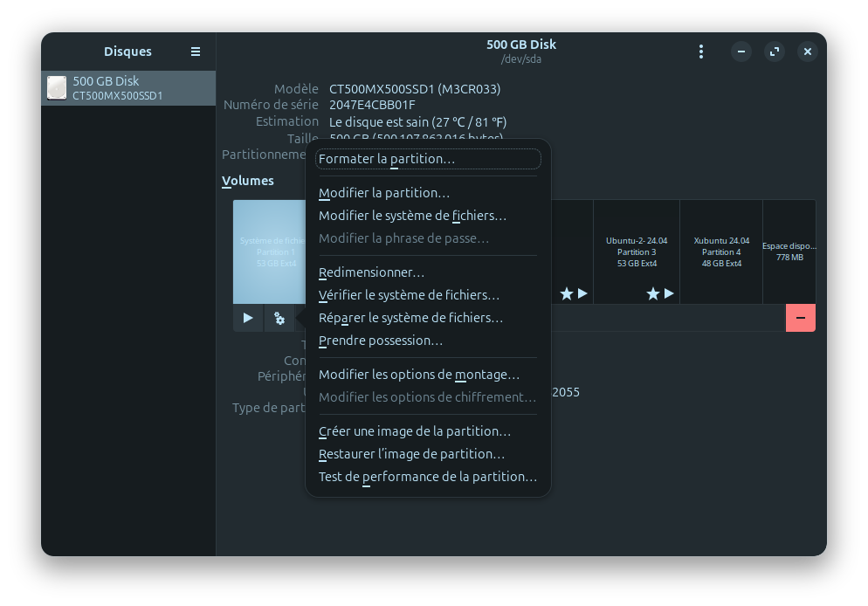Viewport: 868px width, 606px height.
Task: Open the Disques hamburger menu
Action: [x=196, y=52]
